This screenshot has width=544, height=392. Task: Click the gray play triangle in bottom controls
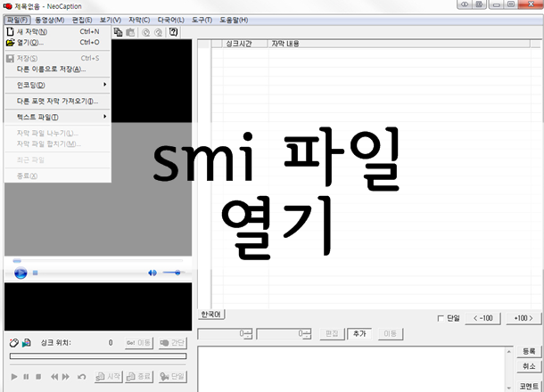[x=14, y=376]
